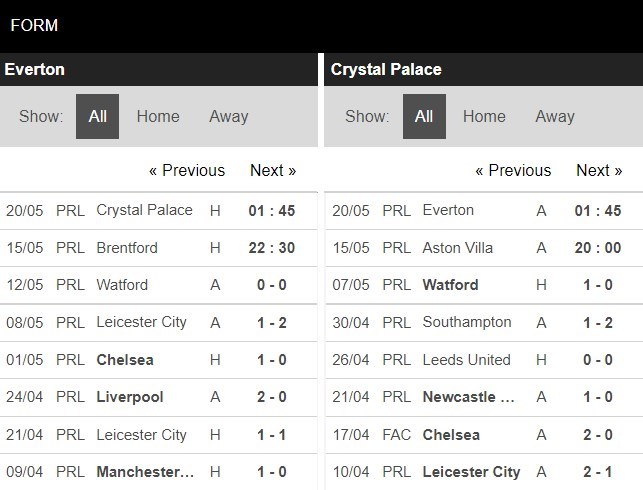Show Home matches for Crystal Palace
This screenshot has width=643, height=490.
484,116
